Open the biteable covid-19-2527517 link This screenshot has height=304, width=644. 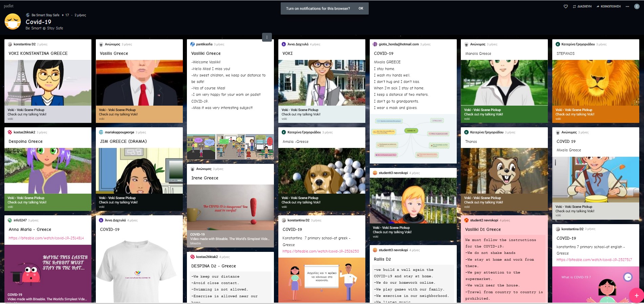(x=594, y=260)
